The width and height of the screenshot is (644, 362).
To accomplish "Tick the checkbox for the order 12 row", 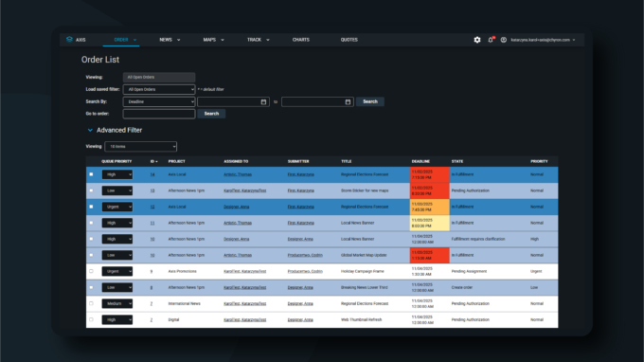I will point(91,207).
